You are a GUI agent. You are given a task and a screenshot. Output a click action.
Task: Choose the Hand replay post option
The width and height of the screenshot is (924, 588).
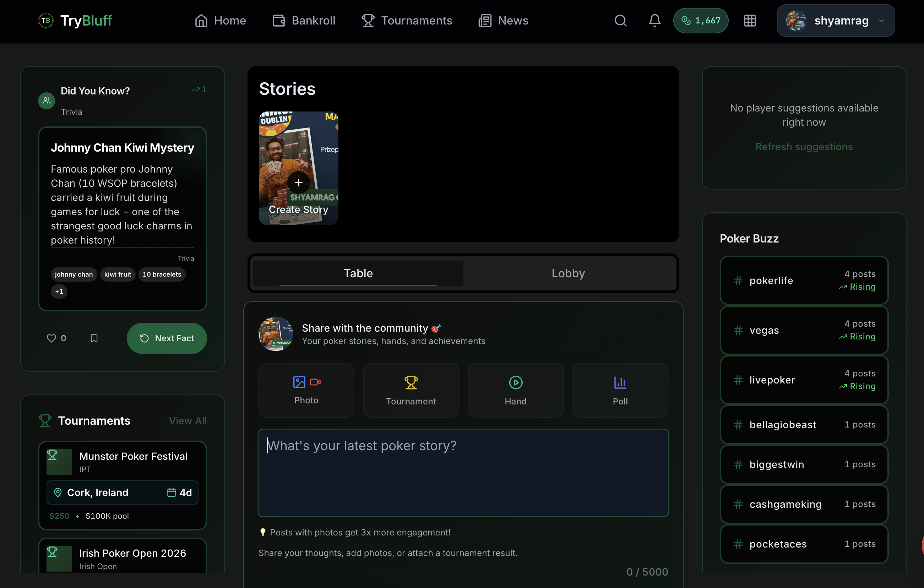click(515, 390)
